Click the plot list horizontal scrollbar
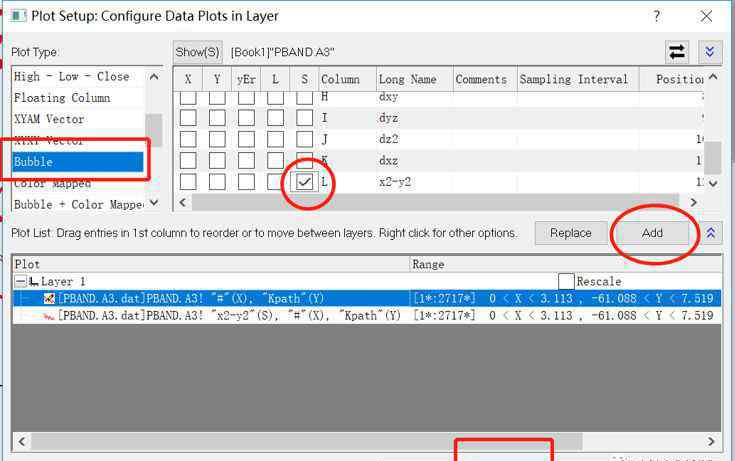The image size is (735, 461). point(300,441)
